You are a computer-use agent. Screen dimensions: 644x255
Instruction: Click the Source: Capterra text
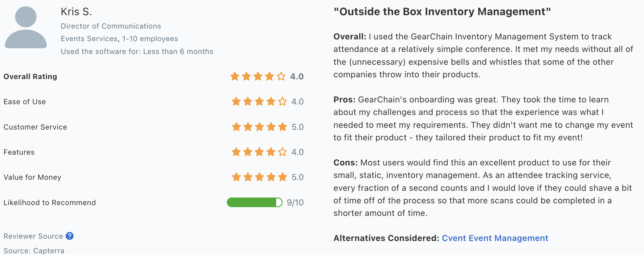34,251
